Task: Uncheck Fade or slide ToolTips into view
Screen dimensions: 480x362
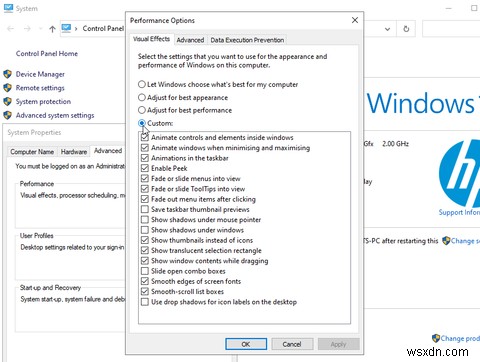Action: click(x=145, y=189)
